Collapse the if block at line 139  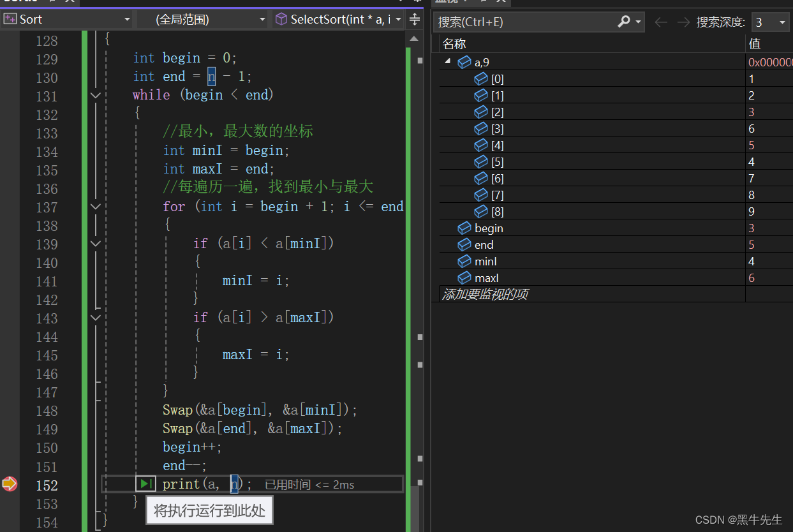96,243
